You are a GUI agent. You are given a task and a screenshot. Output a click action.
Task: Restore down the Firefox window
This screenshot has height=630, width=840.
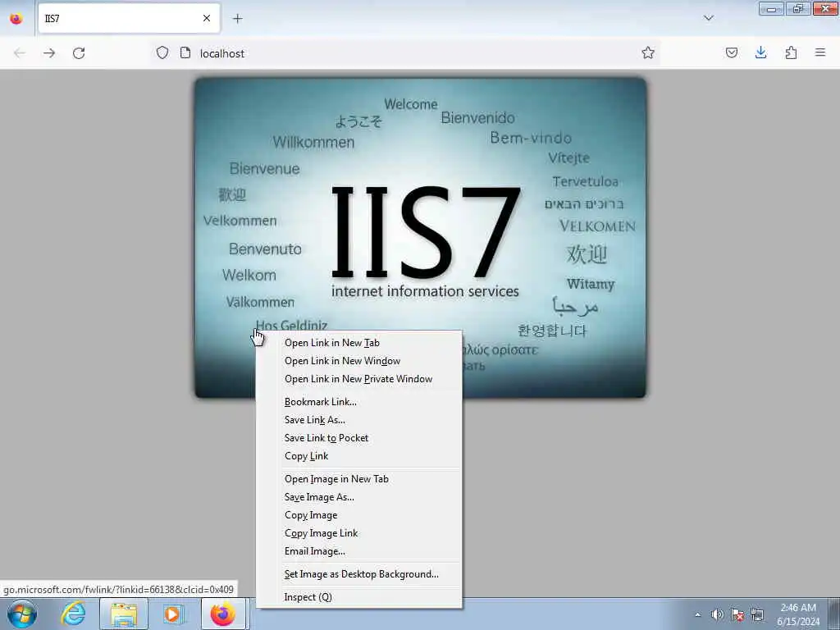click(798, 8)
